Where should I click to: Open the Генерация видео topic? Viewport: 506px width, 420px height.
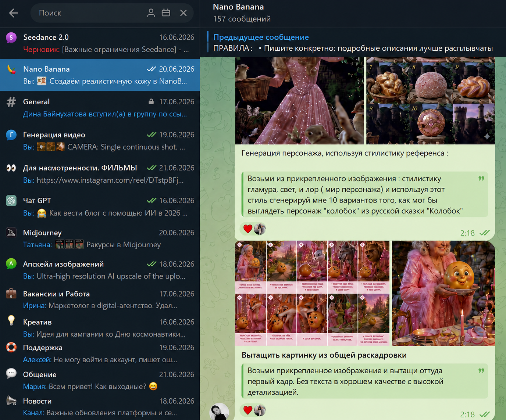coord(100,141)
